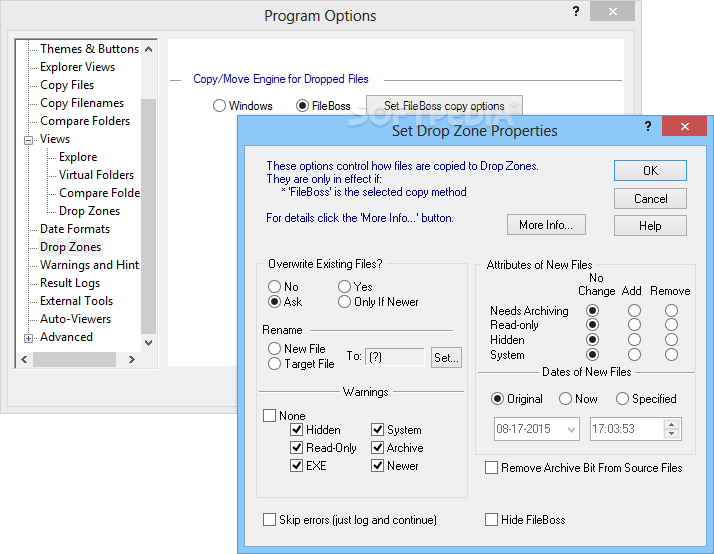Image resolution: width=714 pixels, height=554 pixels.
Task: Select Remove for System attribute
Action: coord(671,355)
